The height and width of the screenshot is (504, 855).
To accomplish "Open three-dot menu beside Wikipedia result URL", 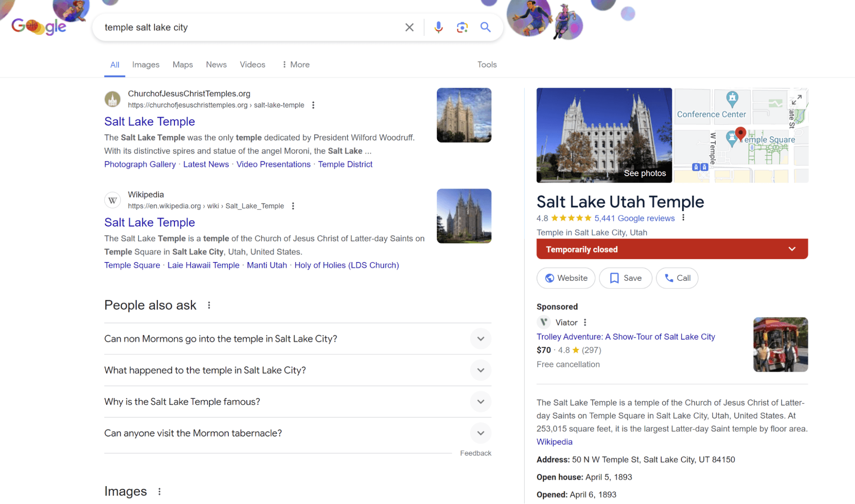I will point(293,206).
